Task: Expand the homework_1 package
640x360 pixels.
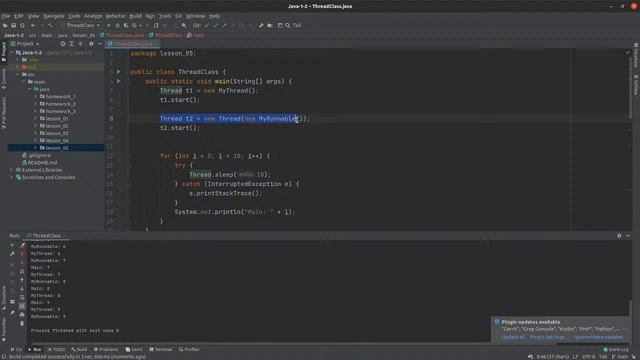Action: [x=36, y=97]
